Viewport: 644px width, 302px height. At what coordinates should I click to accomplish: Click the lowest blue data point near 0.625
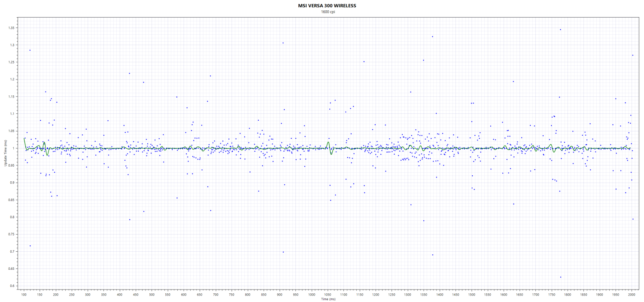tap(561, 277)
